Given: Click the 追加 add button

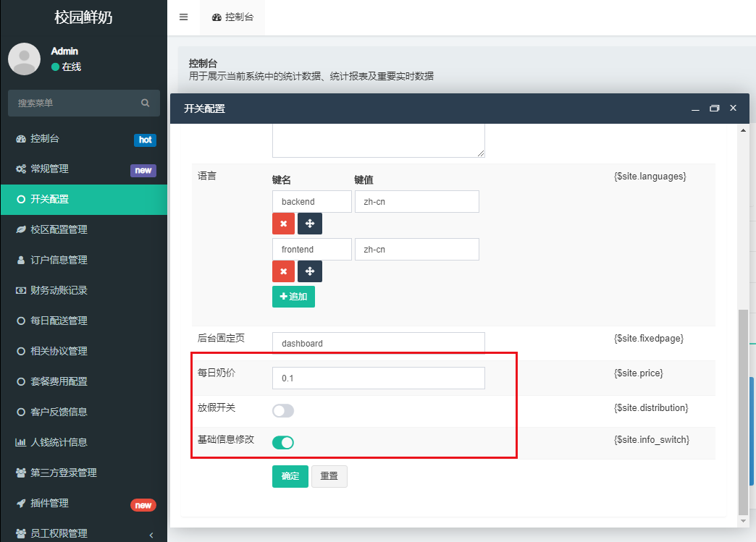Looking at the screenshot, I should coord(293,297).
